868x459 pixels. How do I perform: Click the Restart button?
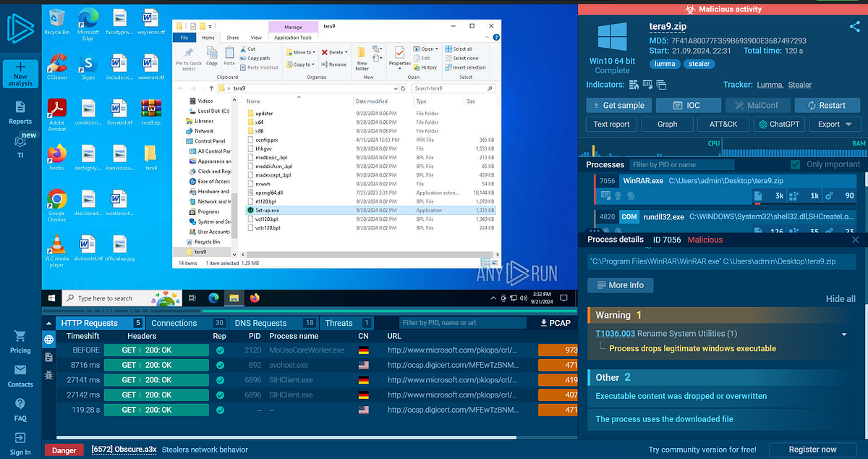827,105
